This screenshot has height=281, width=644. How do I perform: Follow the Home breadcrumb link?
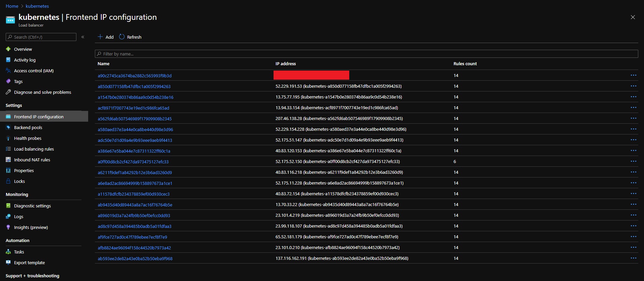[12, 6]
